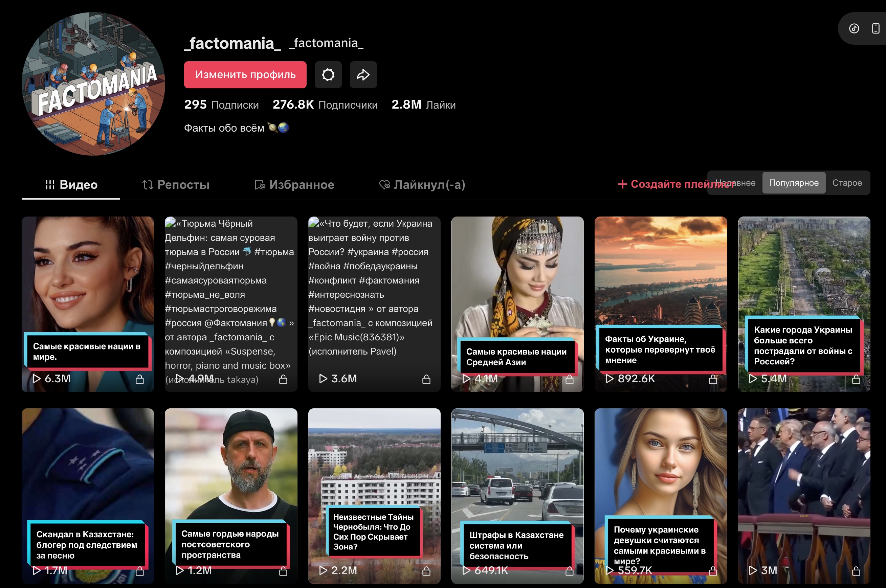Switch sorting to Старое
This screenshot has width=886, height=588.
click(847, 183)
